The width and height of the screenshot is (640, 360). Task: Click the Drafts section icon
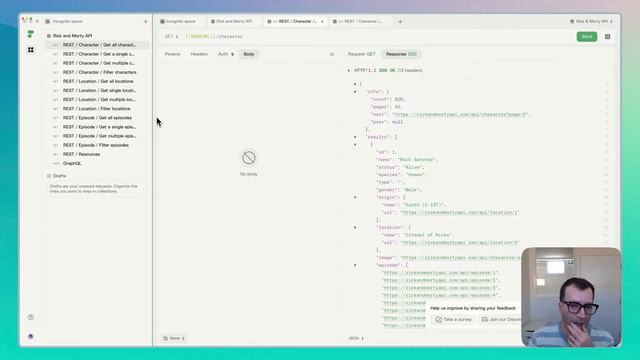pos(49,176)
